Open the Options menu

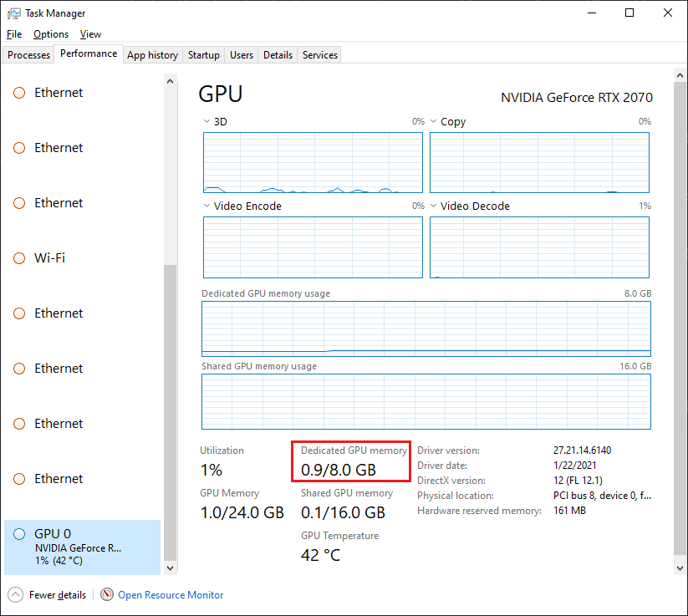tap(51, 34)
